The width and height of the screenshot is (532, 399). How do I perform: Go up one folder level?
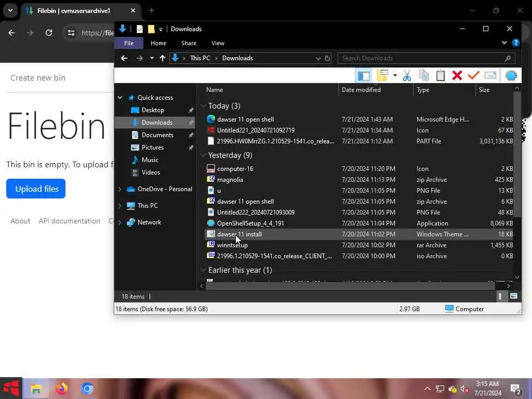pyautogui.click(x=163, y=58)
